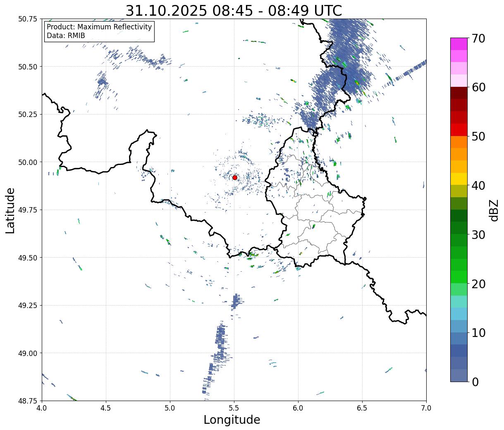The width and height of the screenshot is (504, 430).
Task: Click the colorbar tick label 20
Action: 478,284
